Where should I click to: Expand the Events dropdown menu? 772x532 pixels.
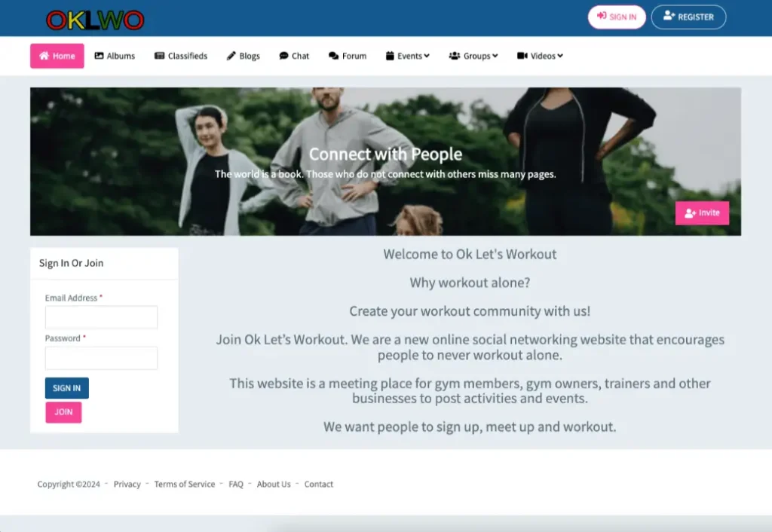tap(426, 55)
